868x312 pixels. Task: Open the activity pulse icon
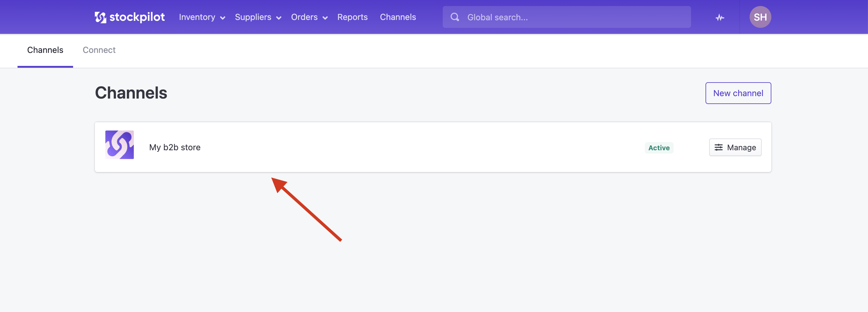720,17
